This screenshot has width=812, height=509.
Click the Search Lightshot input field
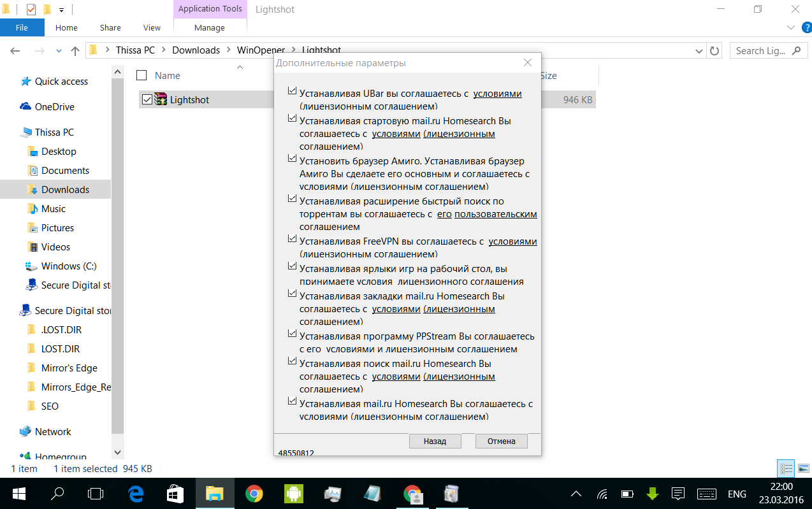point(762,51)
